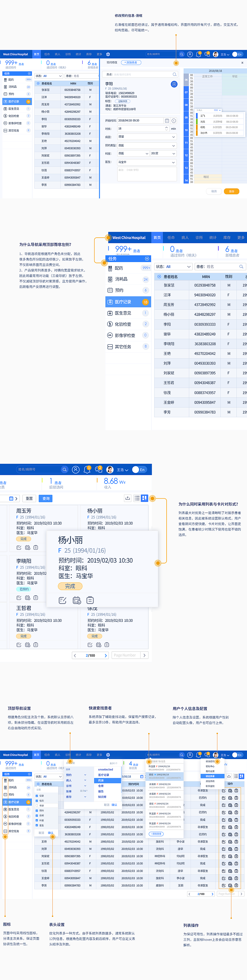Click the orange 保存 save button
This screenshot has width=247, height=980.
[231, 191]
